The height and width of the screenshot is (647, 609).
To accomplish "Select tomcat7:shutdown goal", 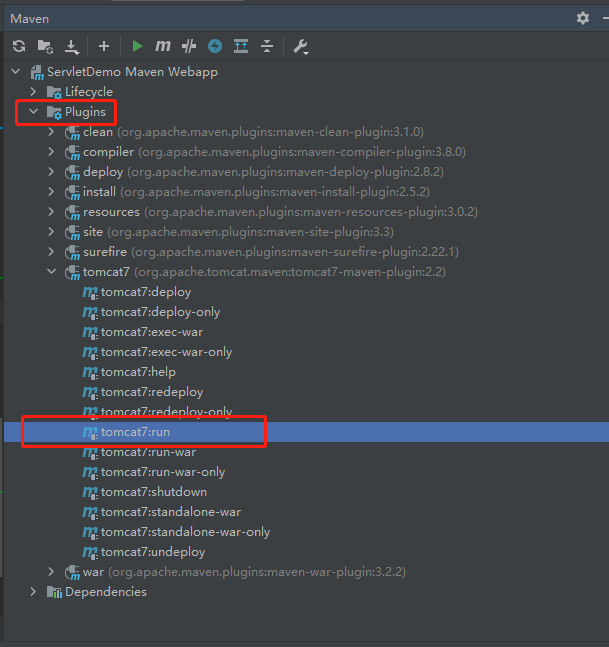I will coord(154,492).
